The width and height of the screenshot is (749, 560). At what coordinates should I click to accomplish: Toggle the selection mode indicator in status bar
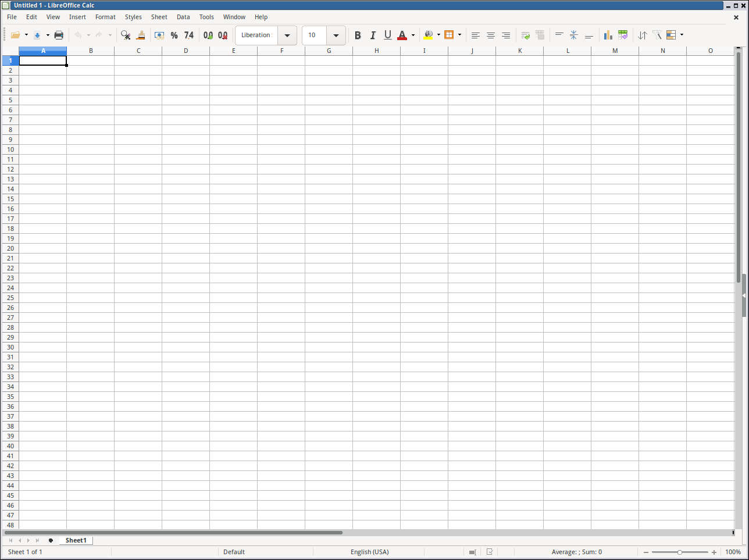point(472,552)
